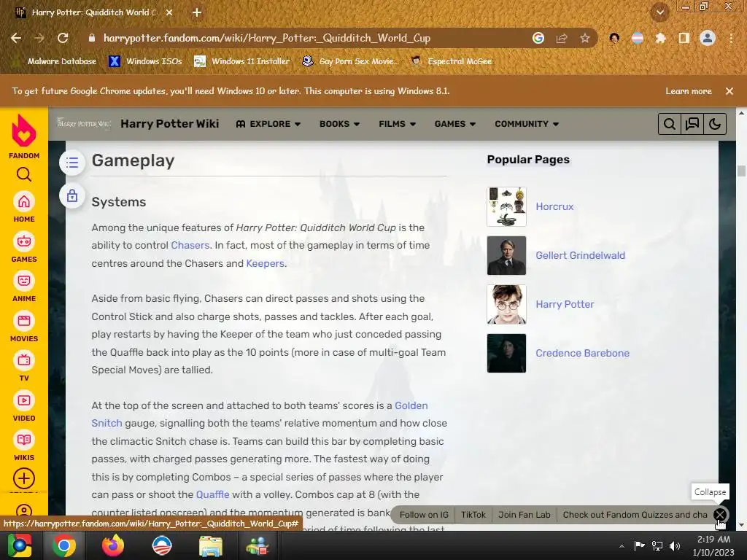Open Firefox from taskbar
Viewport: 747px width, 560px height.
click(112, 545)
